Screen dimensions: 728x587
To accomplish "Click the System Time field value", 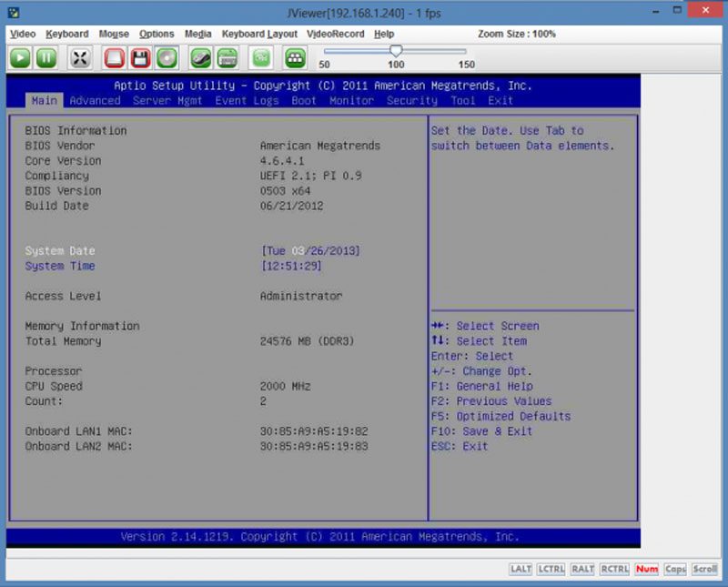I will click(291, 266).
